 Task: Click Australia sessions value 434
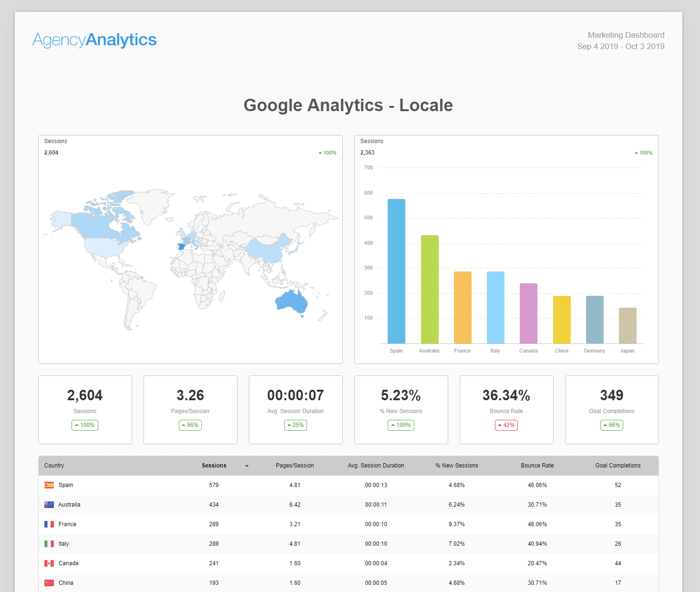(214, 505)
